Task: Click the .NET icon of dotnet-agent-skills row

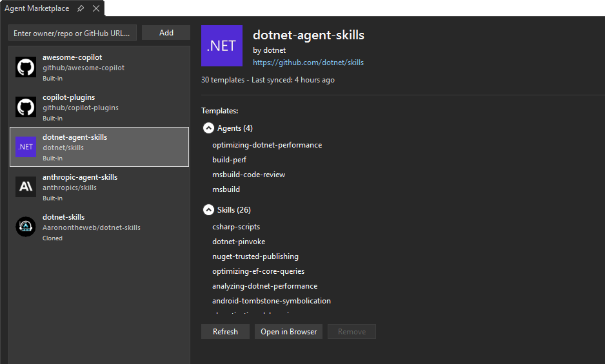Action: pos(26,147)
